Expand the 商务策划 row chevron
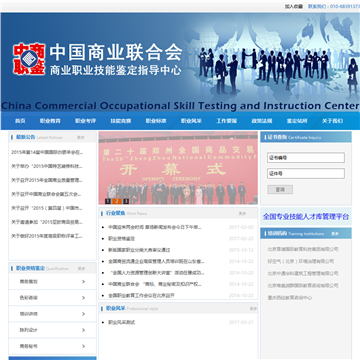This screenshot has width=360, height=360. point(83,282)
